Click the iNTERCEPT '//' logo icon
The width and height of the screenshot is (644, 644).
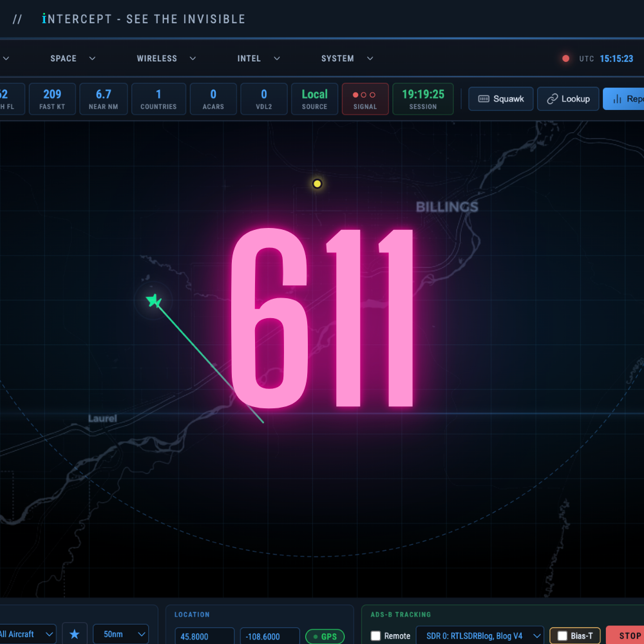[17, 19]
